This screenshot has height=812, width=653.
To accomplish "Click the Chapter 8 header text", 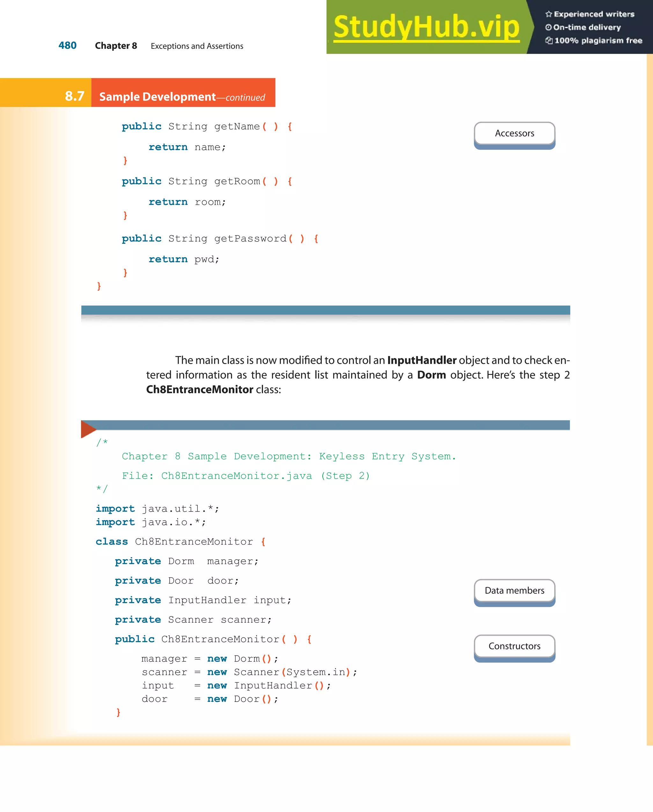I will tap(115, 46).
